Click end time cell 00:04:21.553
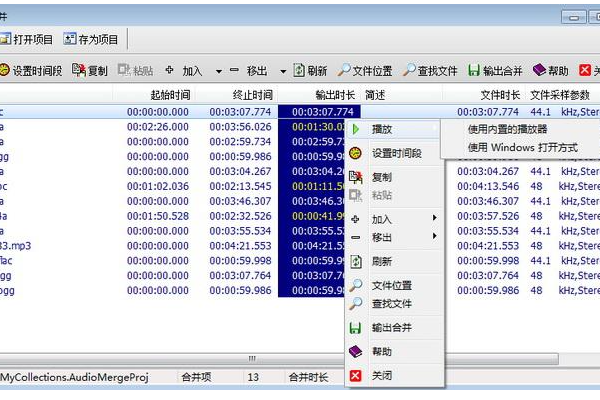This screenshot has width=600, height=400. coord(240,246)
